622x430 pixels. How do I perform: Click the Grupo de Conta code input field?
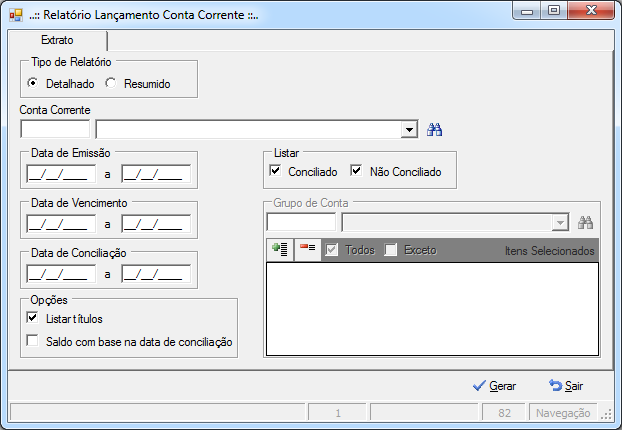click(x=301, y=222)
